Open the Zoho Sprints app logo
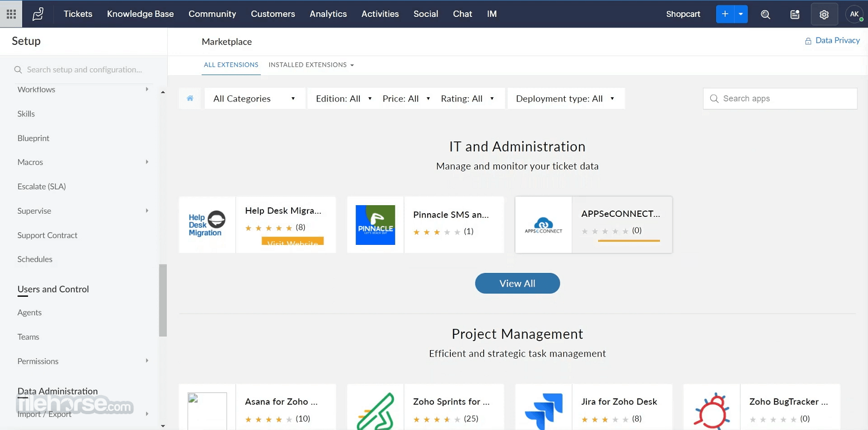 tap(375, 410)
